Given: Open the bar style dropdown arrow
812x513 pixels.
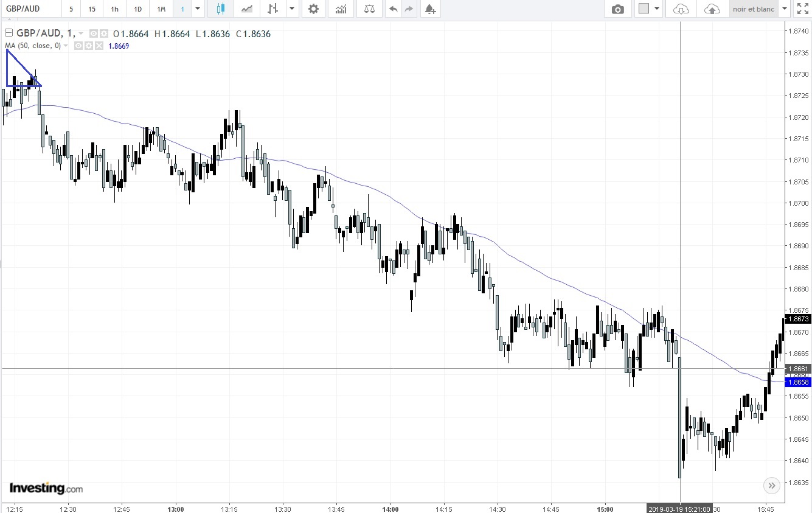Looking at the screenshot, I should 293,9.
